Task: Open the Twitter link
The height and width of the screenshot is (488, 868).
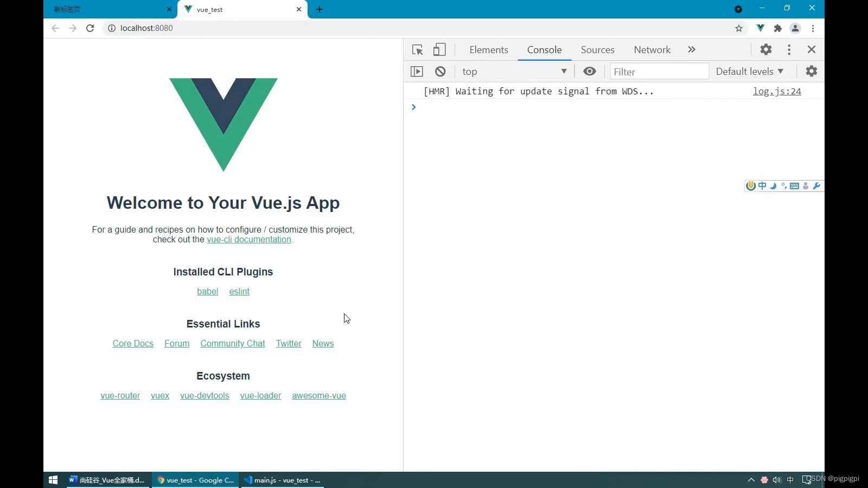Action: tap(289, 344)
